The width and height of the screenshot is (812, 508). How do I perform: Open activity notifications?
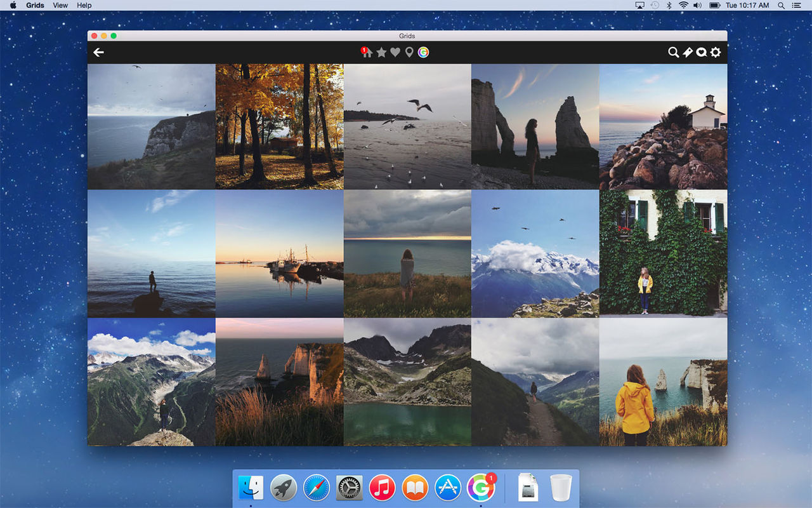702,53
